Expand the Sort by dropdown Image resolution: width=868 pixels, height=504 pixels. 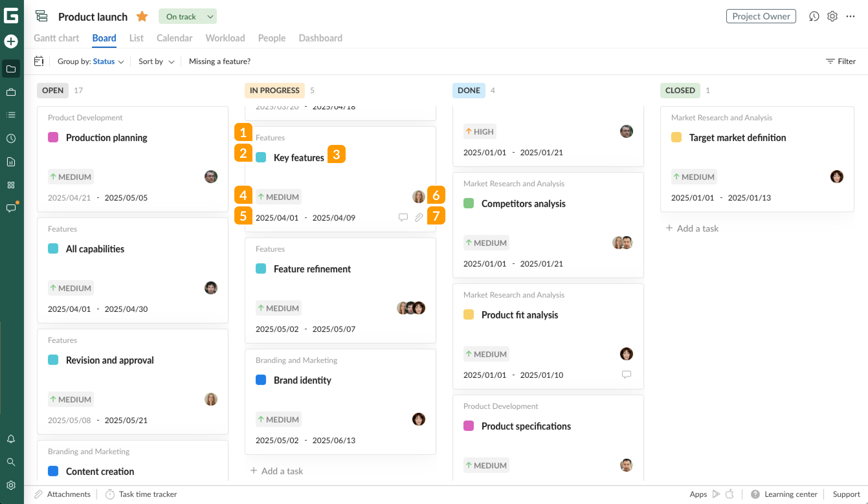(x=156, y=61)
